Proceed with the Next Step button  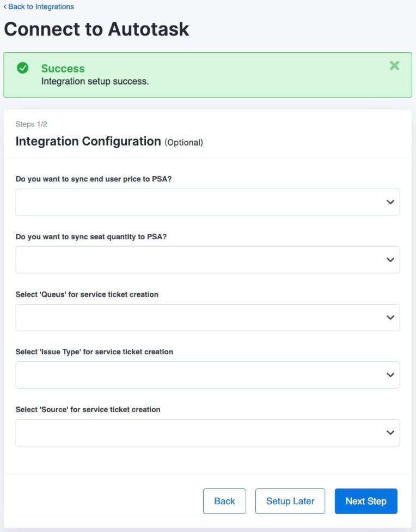point(366,501)
